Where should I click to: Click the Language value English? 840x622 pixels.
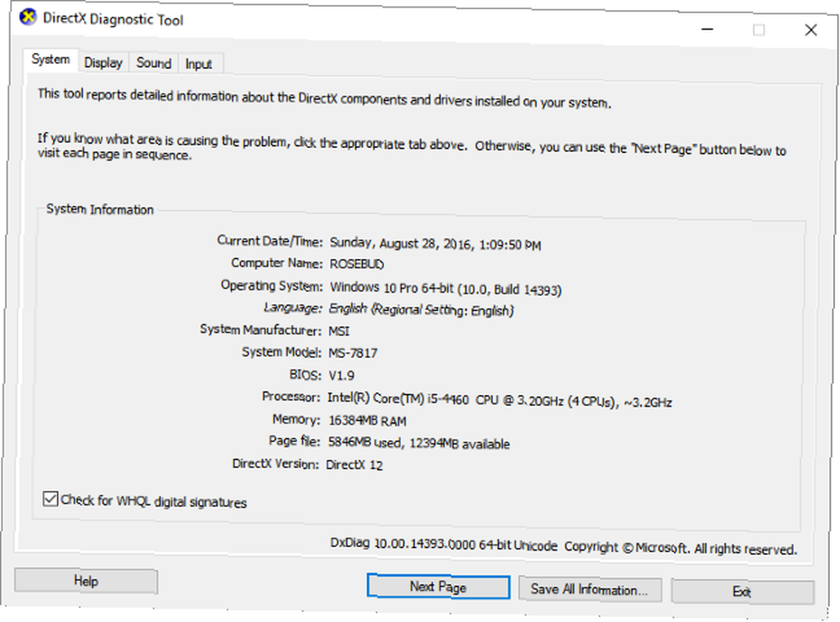pyautogui.click(x=421, y=309)
